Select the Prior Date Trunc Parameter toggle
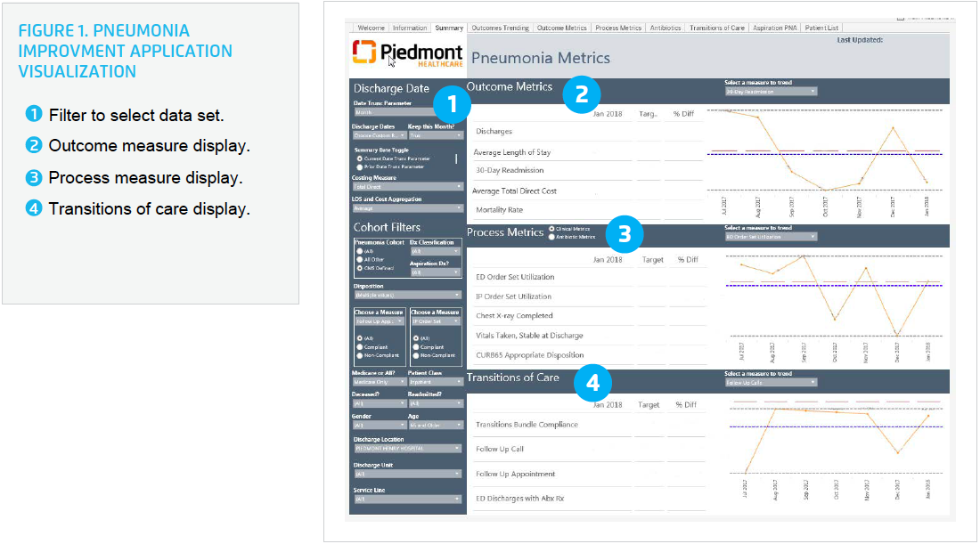Viewport: 980px width, 544px height. pyautogui.click(x=361, y=167)
